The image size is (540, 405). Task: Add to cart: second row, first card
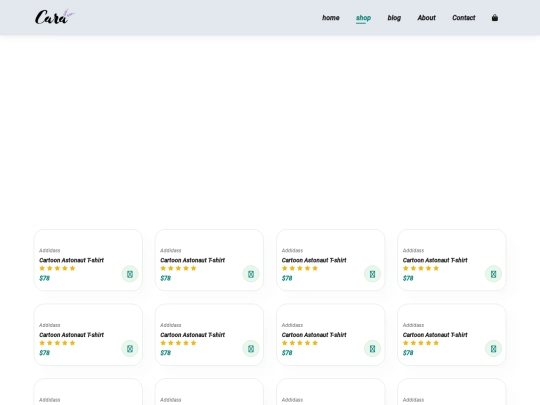click(x=130, y=349)
